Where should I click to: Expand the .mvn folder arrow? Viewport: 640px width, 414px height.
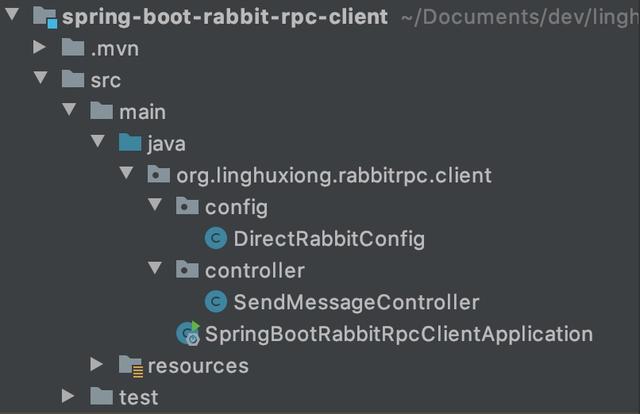tap(40, 47)
